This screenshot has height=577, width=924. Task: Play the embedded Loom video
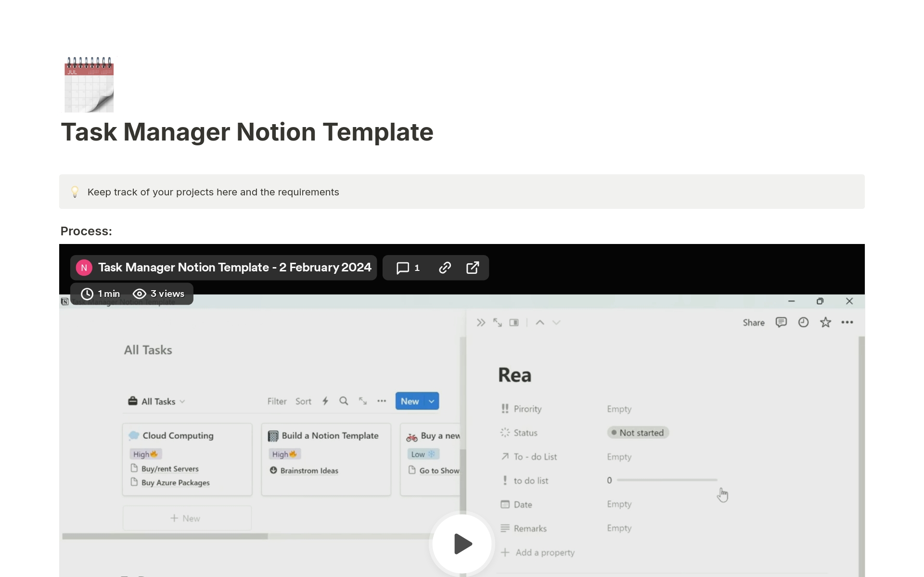click(462, 544)
